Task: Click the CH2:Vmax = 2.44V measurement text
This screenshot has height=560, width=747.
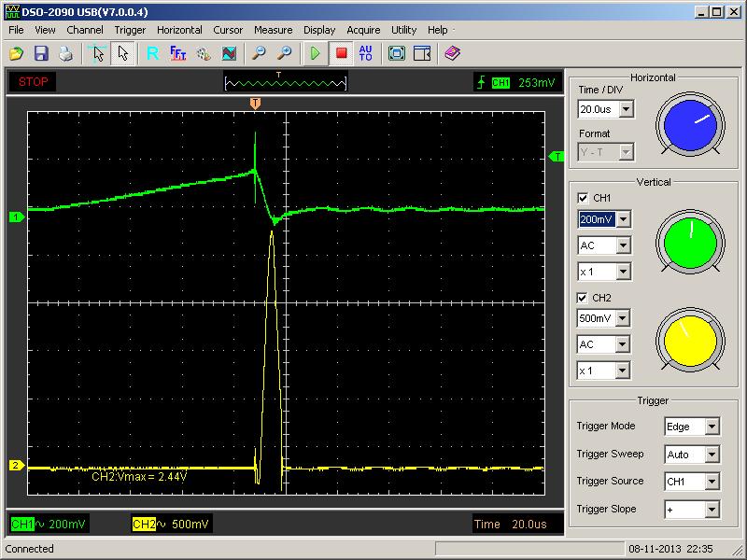Action: (x=139, y=477)
